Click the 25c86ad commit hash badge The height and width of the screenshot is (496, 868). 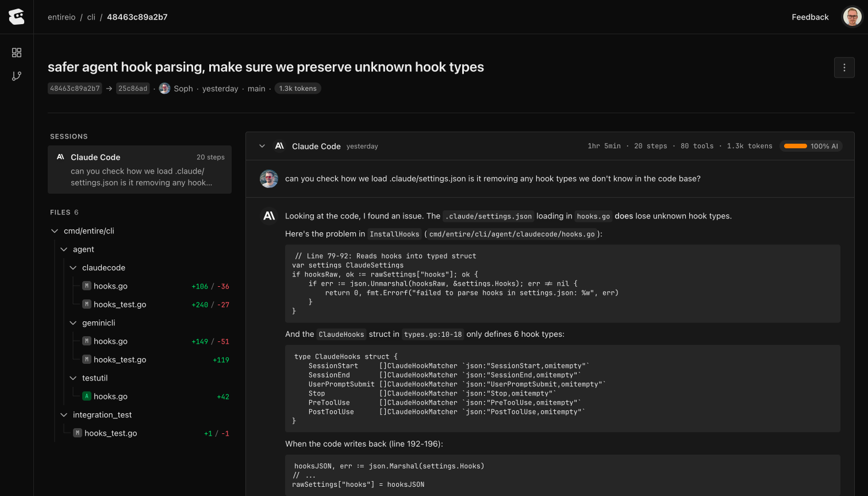(x=133, y=89)
